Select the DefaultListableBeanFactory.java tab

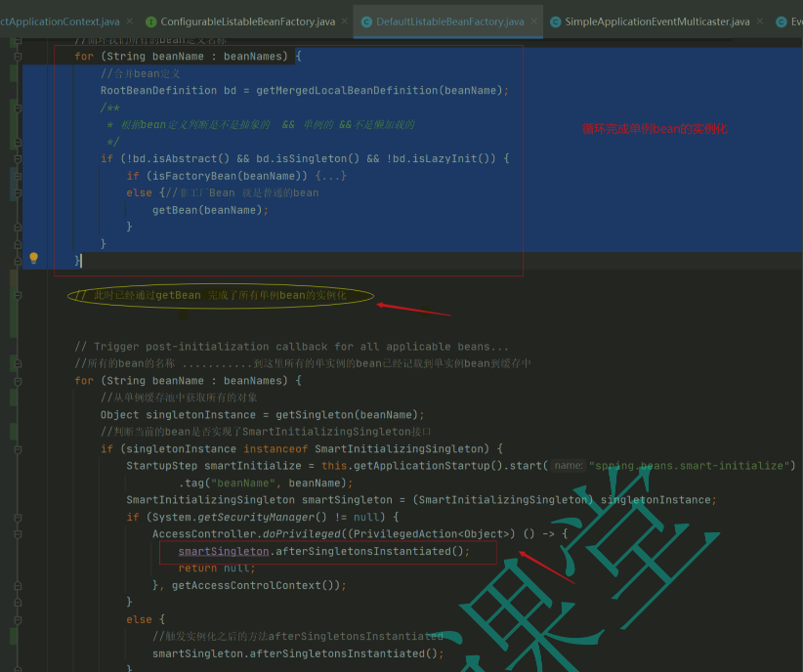(x=450, y=21)
